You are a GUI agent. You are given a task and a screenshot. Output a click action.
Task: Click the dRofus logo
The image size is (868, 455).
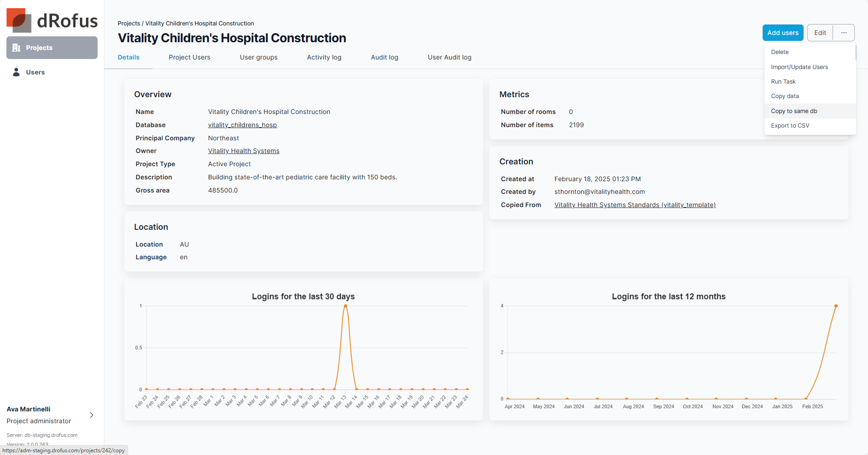pyautogui.click(x=52, y=20)
